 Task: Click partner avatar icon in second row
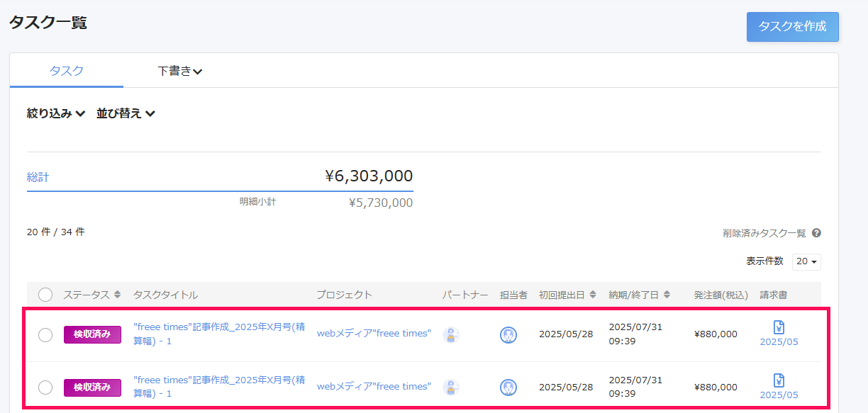[451, 387]
